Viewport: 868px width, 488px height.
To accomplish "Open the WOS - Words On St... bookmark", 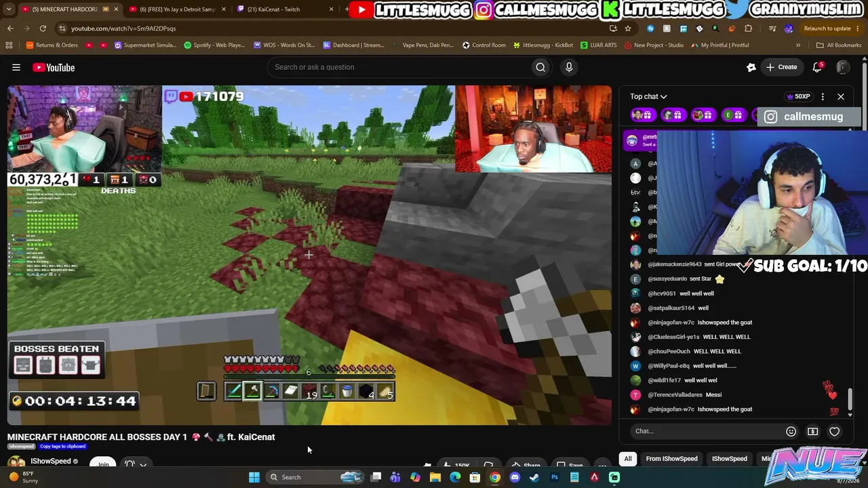I will [x=284, y=45].
